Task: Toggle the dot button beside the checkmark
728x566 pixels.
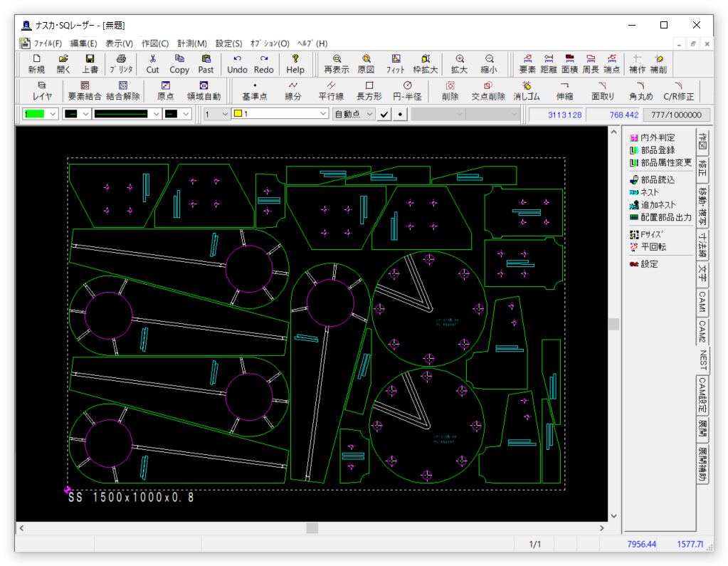Action: click(x=400, y=114)
